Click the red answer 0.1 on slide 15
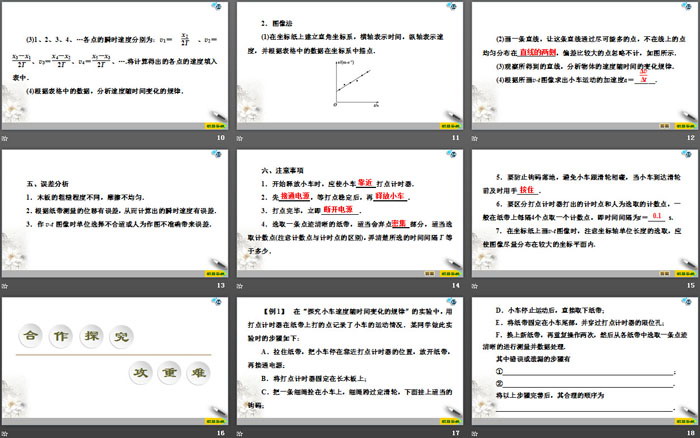The height and width of the screenshot is (438, 700). [x=657, y=216]
